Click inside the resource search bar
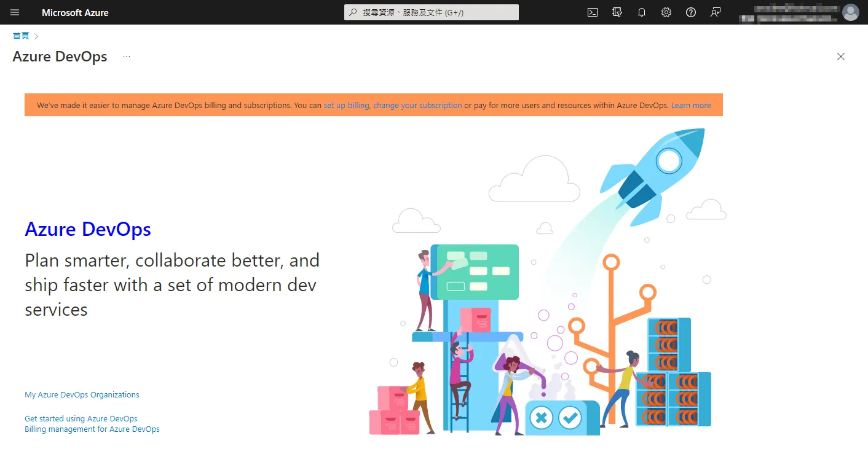The width and height of the screenshot is (868, 457). [430, 12]
